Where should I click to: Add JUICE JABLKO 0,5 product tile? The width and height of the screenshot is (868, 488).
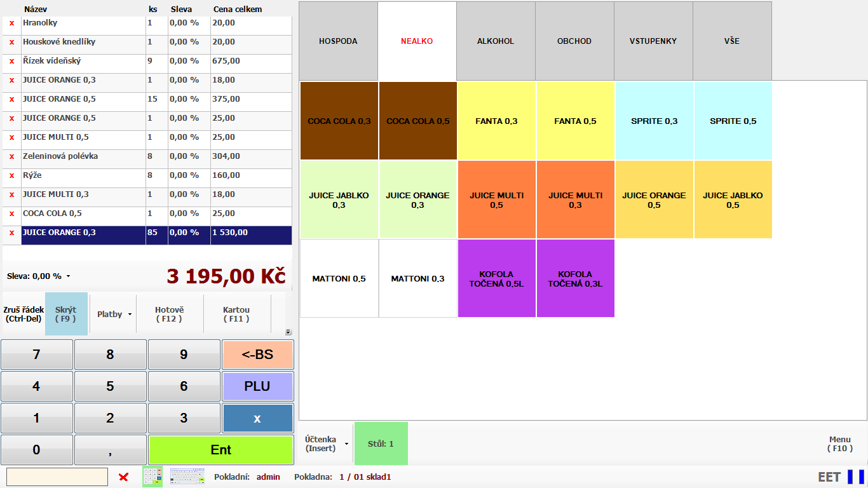coord(733,200)
